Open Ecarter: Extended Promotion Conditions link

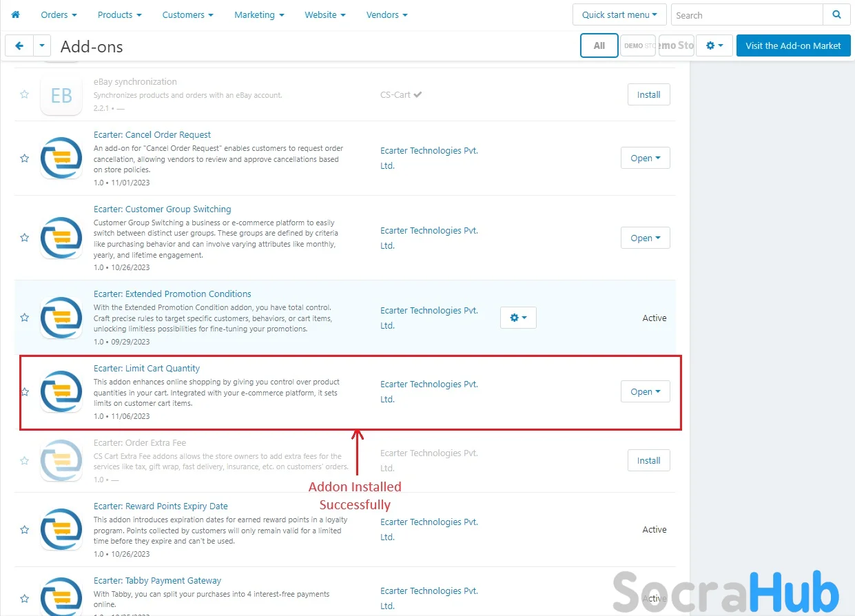coord(172,294)
